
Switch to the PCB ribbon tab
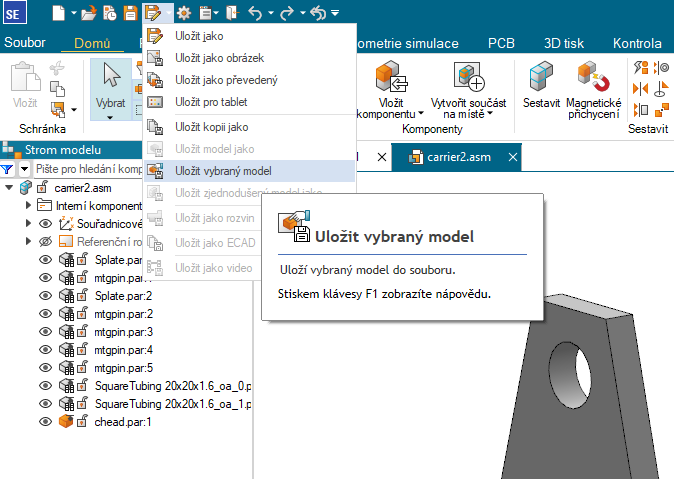click(501, 43)
